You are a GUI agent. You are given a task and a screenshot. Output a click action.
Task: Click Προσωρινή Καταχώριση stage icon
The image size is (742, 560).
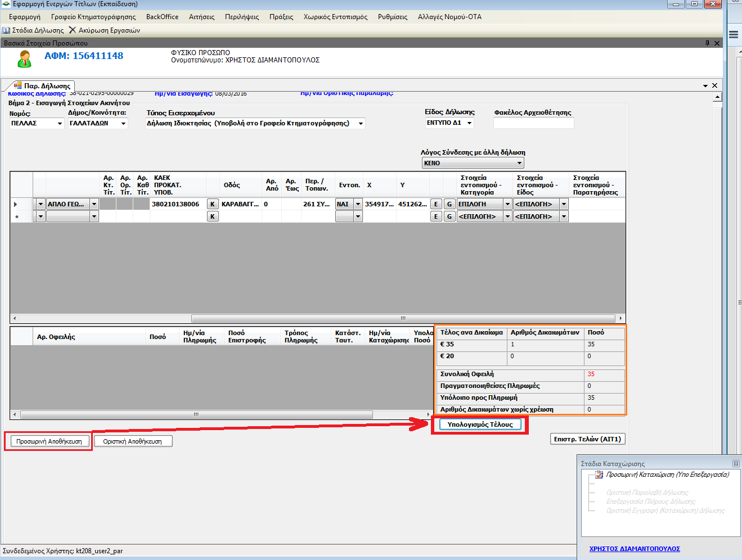pyautogui.click(x=599, y=475)
